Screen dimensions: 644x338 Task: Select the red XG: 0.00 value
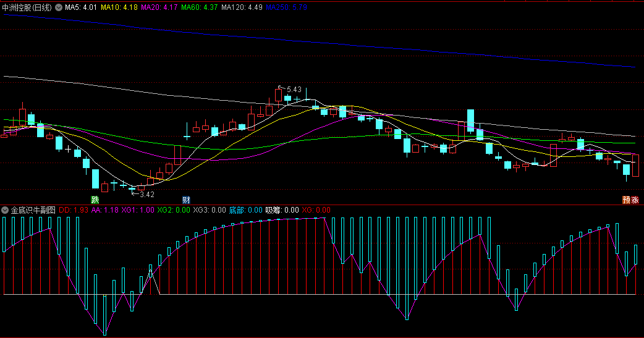tap(316, 210)
